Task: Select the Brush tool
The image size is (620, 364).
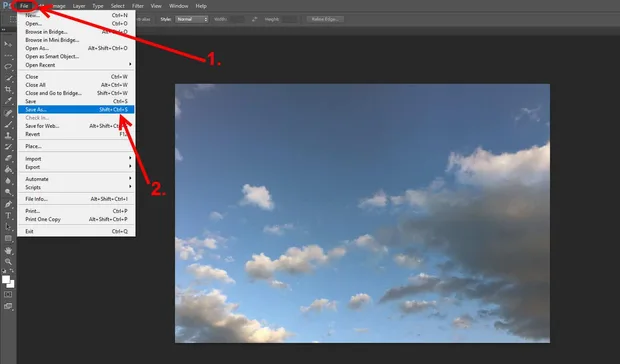Action: [x=8, y=124]
